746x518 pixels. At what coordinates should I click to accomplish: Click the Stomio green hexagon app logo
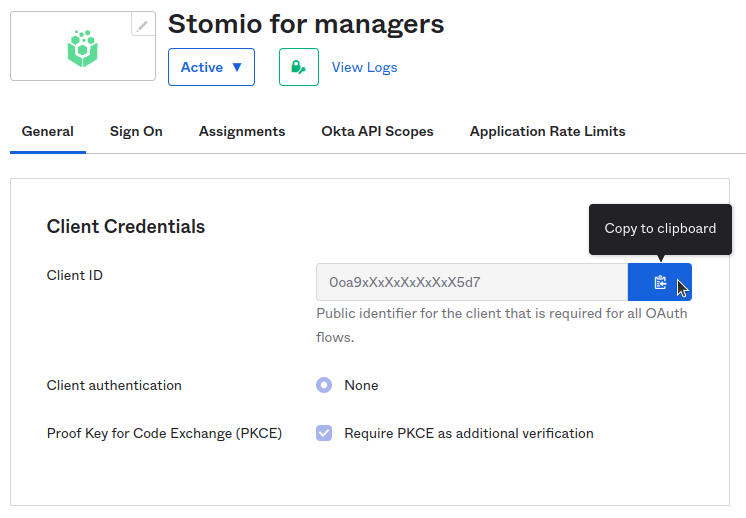pyautogui.click(x=83, y=49)
